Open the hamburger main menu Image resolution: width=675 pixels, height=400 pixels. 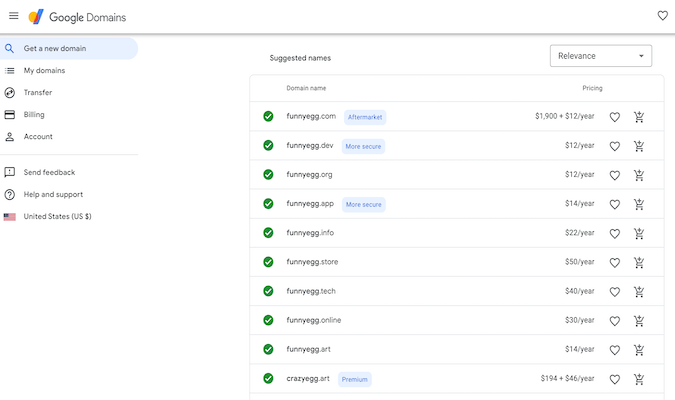tap(14, 16)
